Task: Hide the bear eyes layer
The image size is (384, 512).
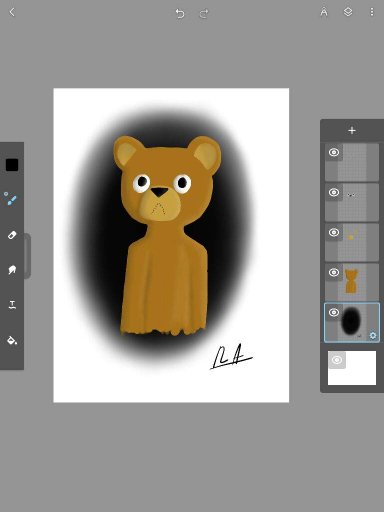Action: 334,192
